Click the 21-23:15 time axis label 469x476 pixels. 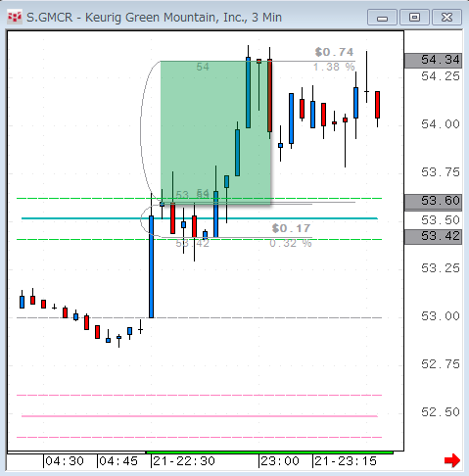tap(346, 461)
